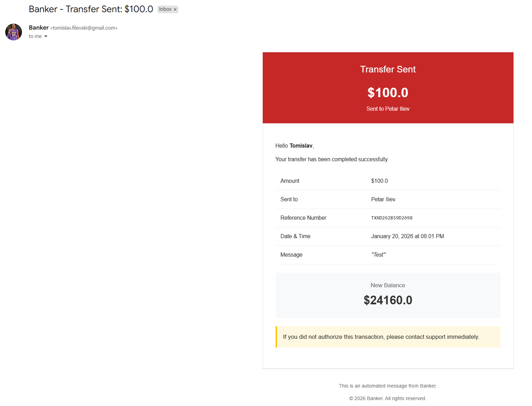The image size is (532, 406).
Task: Click the "Test" message value
Action: point(378,255)
